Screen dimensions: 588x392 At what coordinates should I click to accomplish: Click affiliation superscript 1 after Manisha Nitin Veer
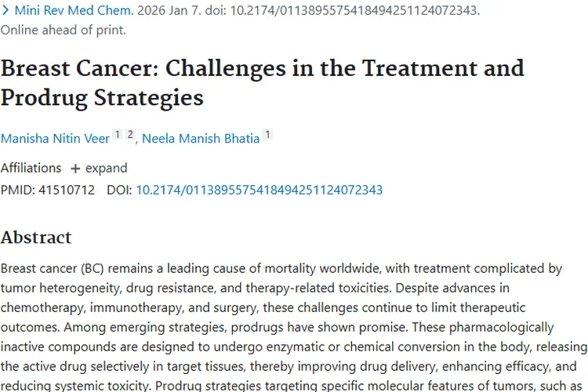pyautogui.click(x=117, y=135)
